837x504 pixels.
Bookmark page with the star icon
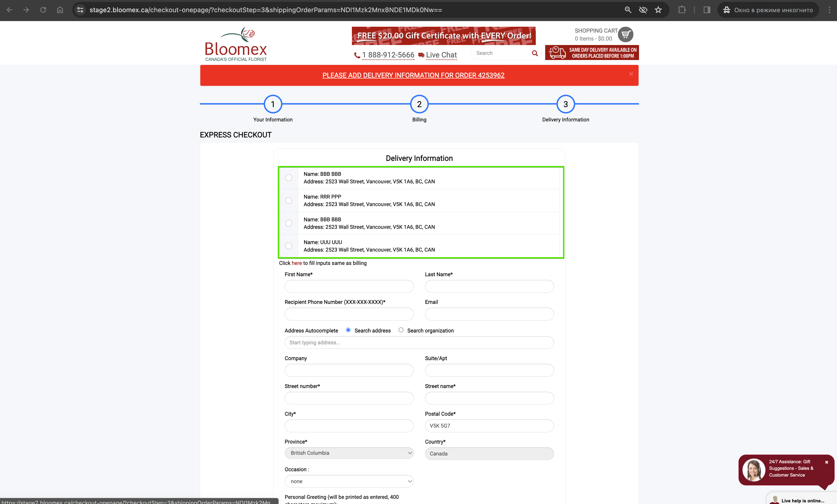click(x=658, y=10)
